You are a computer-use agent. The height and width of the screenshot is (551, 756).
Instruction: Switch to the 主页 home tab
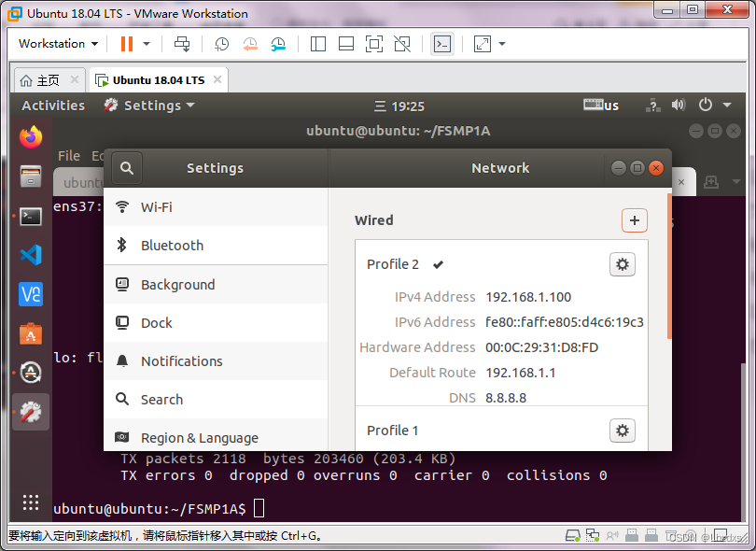[49, 80]
